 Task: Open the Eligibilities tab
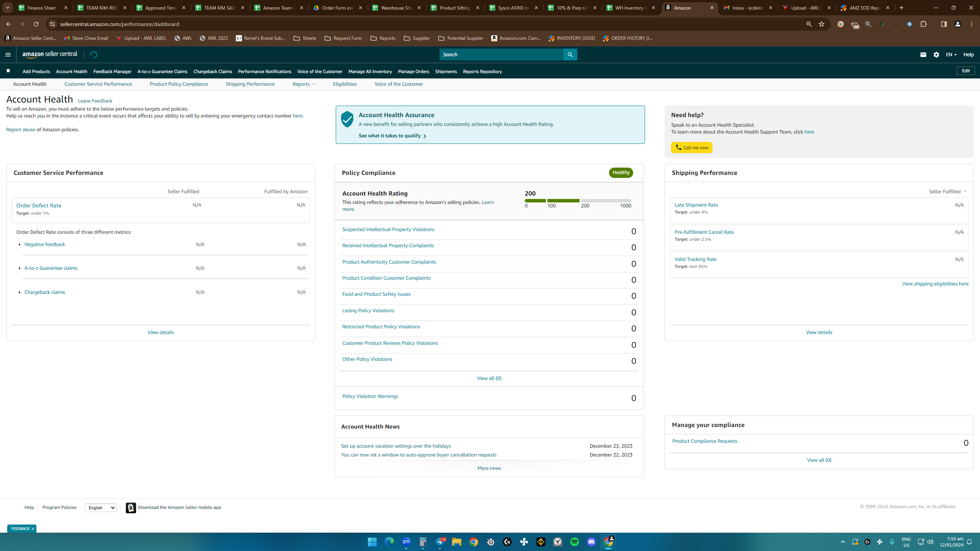pyautogui.click(x=345, y=84)
